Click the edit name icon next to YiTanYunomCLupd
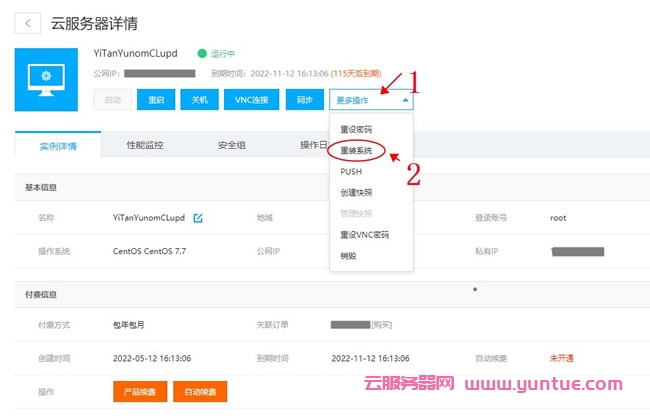Screen dimensions: 650x420 click(x=198, y=218)
